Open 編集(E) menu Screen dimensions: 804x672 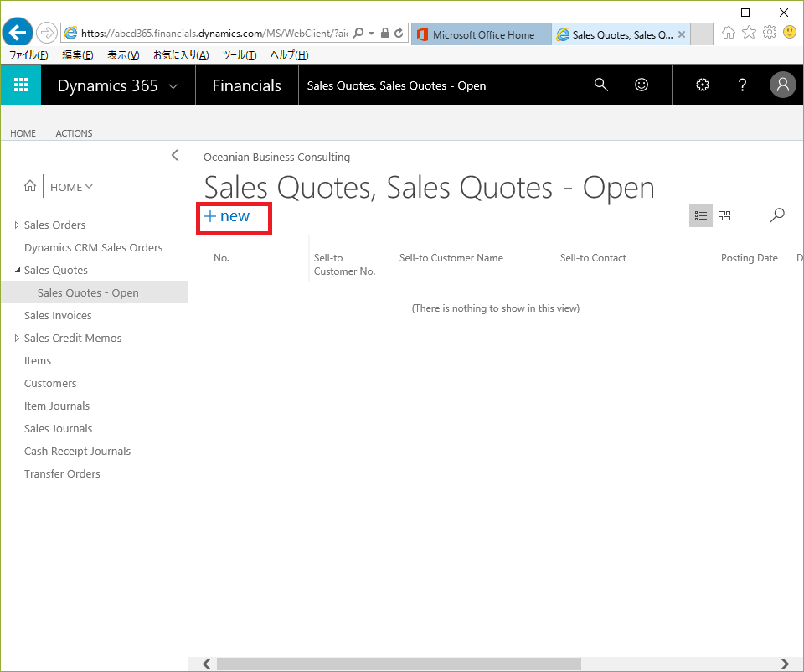[78, 55]
